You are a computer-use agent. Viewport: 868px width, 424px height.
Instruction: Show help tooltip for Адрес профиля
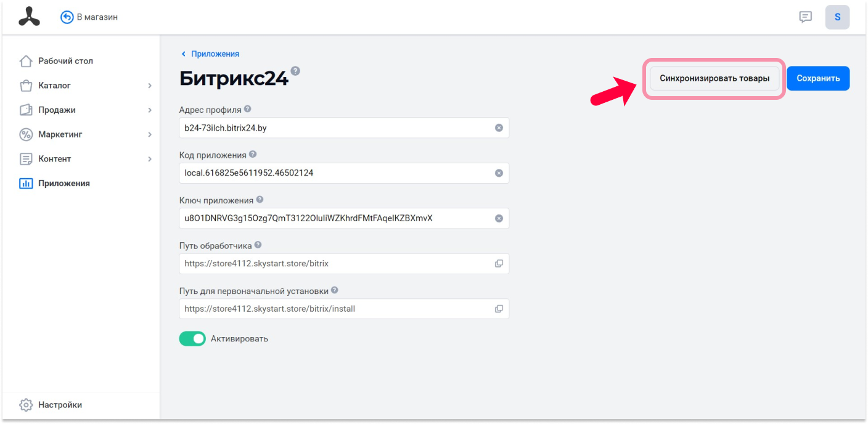(x=248, y=109)
